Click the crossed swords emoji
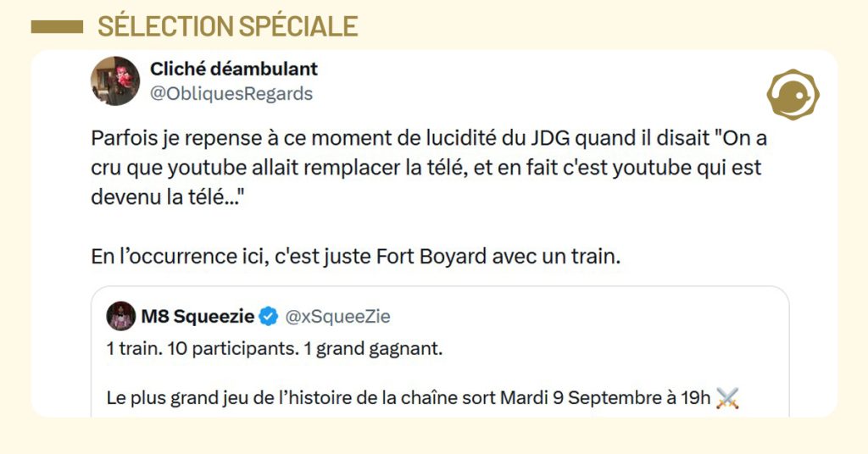This screenshot has width=868, height=454. pos(728,397)
